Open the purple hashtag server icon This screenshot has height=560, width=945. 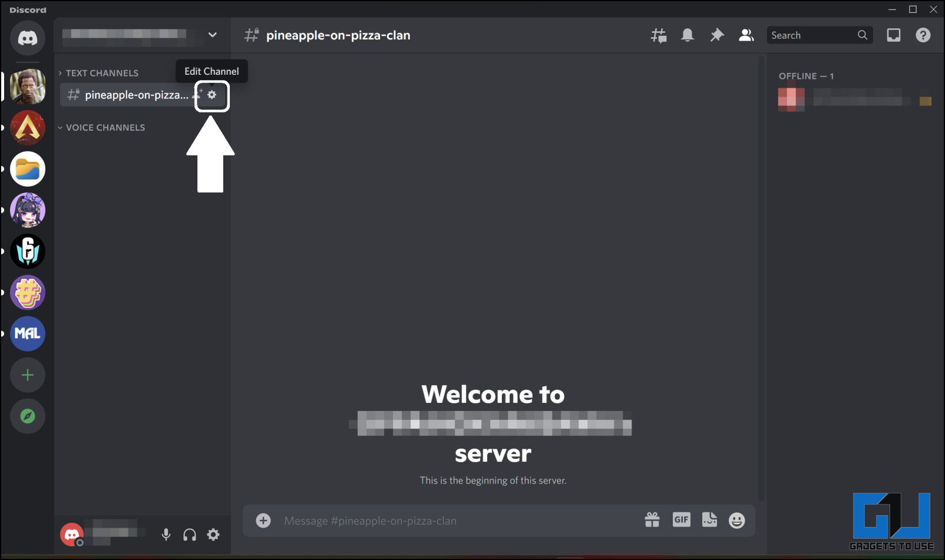point(28,293)
